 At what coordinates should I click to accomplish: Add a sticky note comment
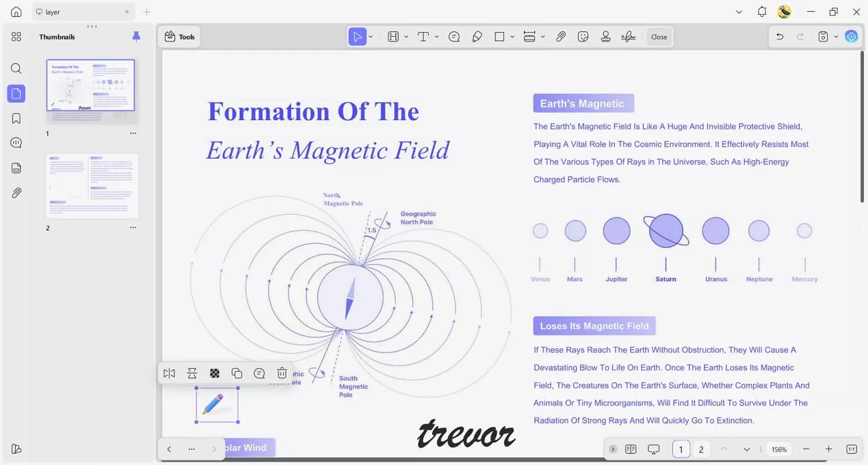click(x=454, y=37)
